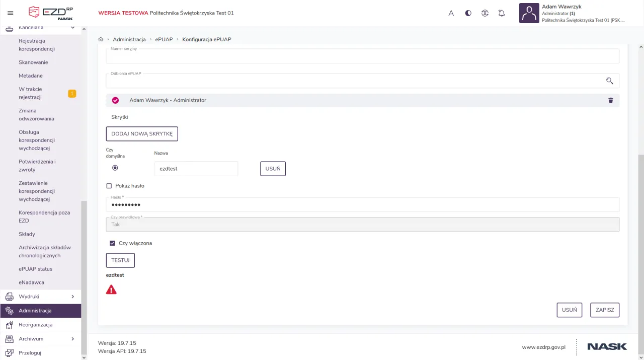Select Reorganizacja from the sidebar
This screenshot has width=644, height=360.
click(35, 325)
